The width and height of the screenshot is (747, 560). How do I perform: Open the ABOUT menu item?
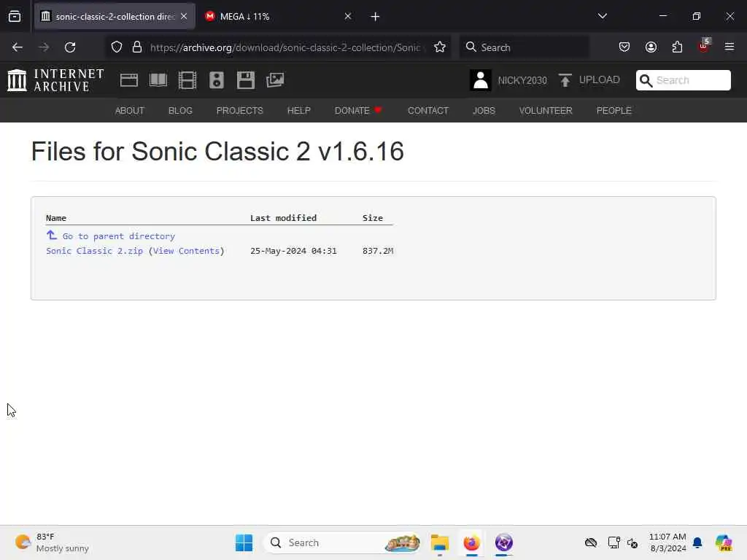(x=130, y=111)
